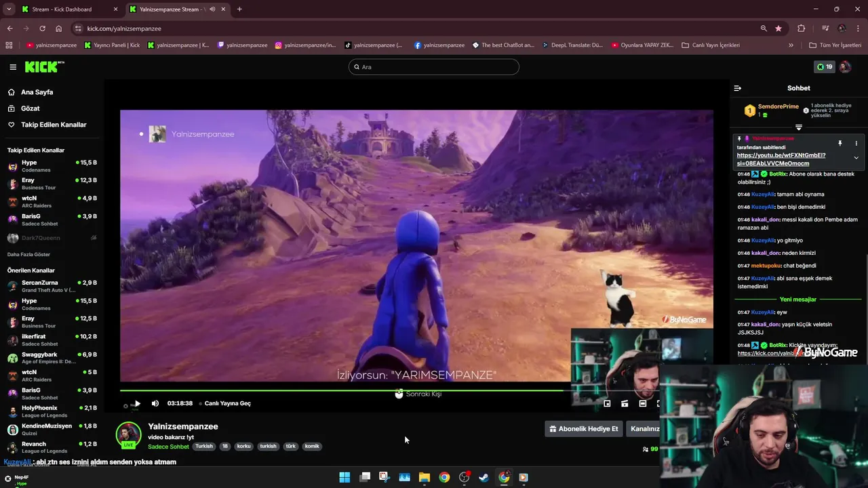The height and width of the screenshot is (488, 868).
Task: Activate theater mode in player
Action: pyautogui.click(x=642, y=403)
